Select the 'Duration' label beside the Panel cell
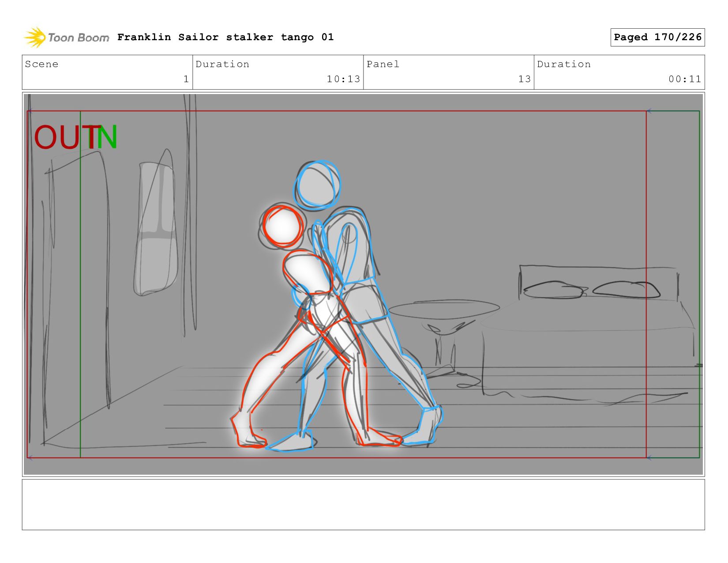Image resolution: width=728 pixels, height=563 pixels. 564,64
